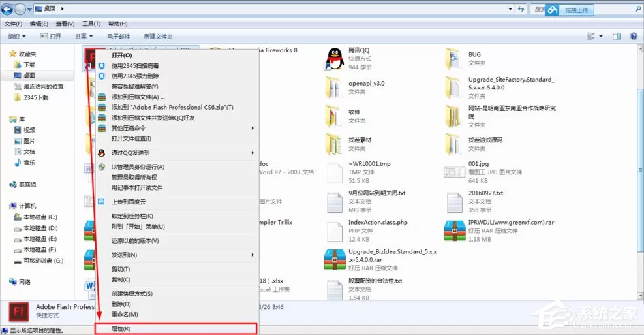The image size is (644, 335).
Task: Open the 文件(F) menu
Action: point(13,24)
